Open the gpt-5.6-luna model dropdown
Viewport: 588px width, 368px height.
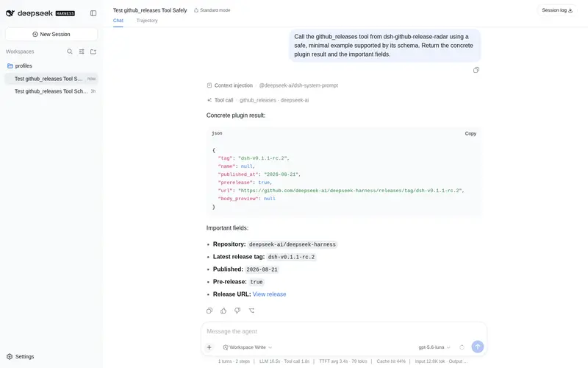(x=434, y=347)
